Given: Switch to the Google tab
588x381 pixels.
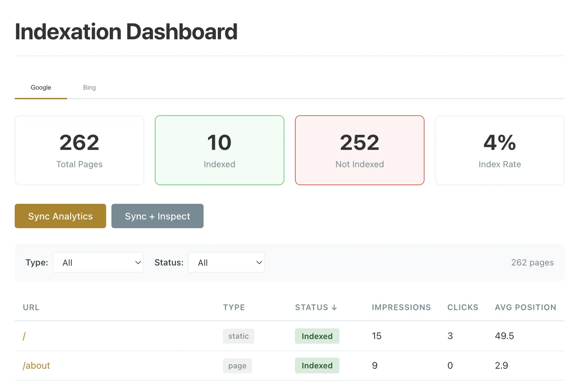Looking at the screenshot, I should [41, 87].
